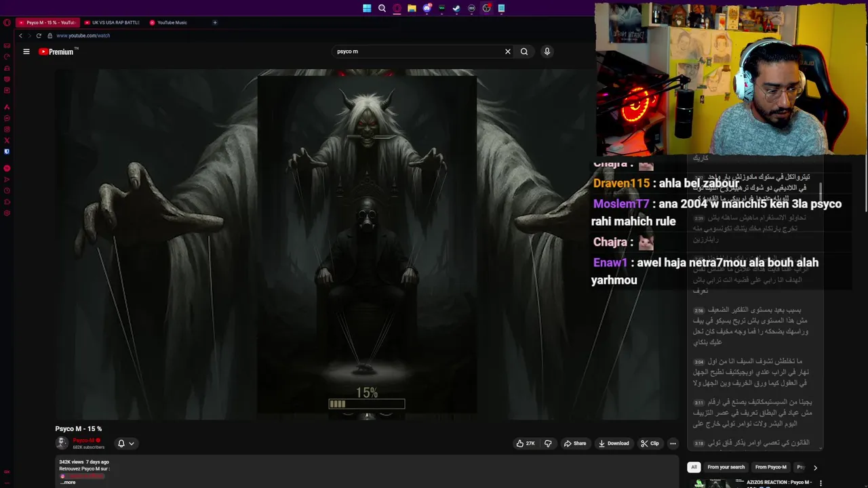This screenshot has width=868, height=488.
Task: Reload the YouTube page
Action: pyautogui.click(x=39, y=35)
